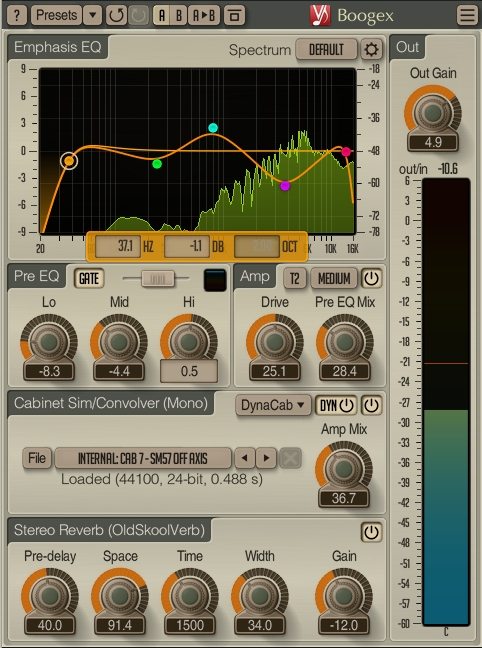482x648 pixels.
Task: Click the Out Gain knob
Action: tap(433, 113)
